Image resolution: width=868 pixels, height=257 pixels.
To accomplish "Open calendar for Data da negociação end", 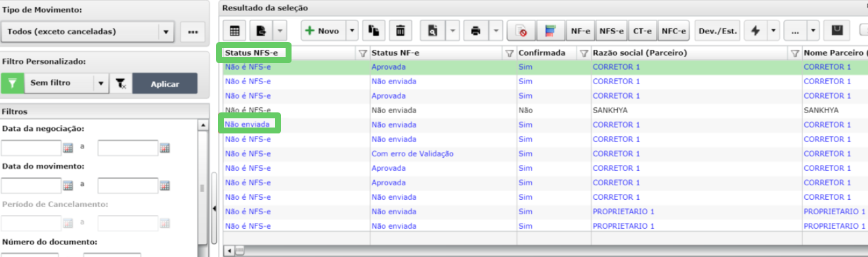I will click(x=164, y=148).
